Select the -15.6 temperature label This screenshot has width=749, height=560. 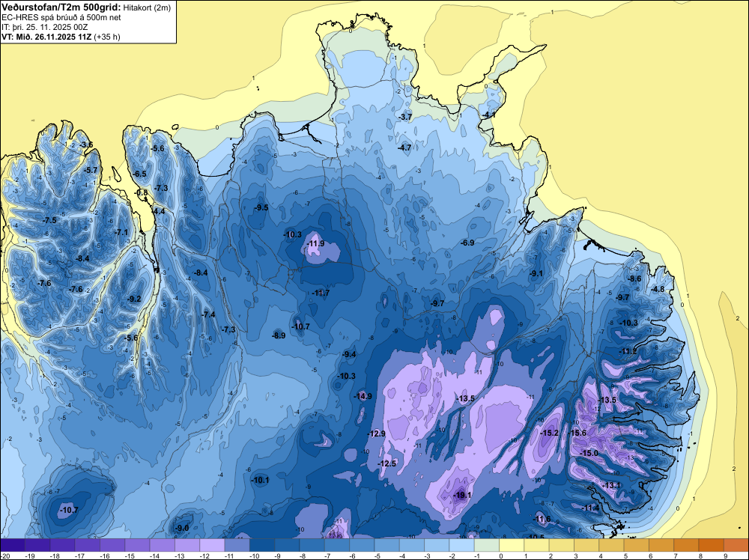(x=577, y=433)
